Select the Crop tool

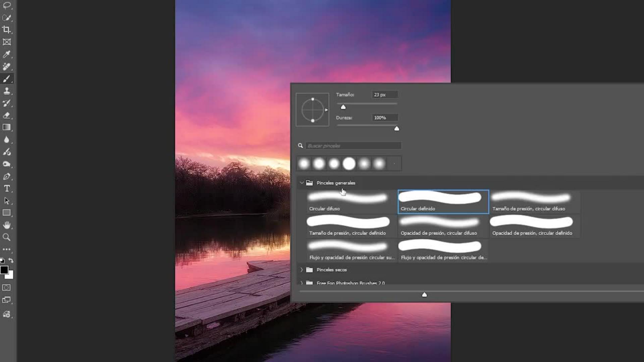(x=6, y=29)
